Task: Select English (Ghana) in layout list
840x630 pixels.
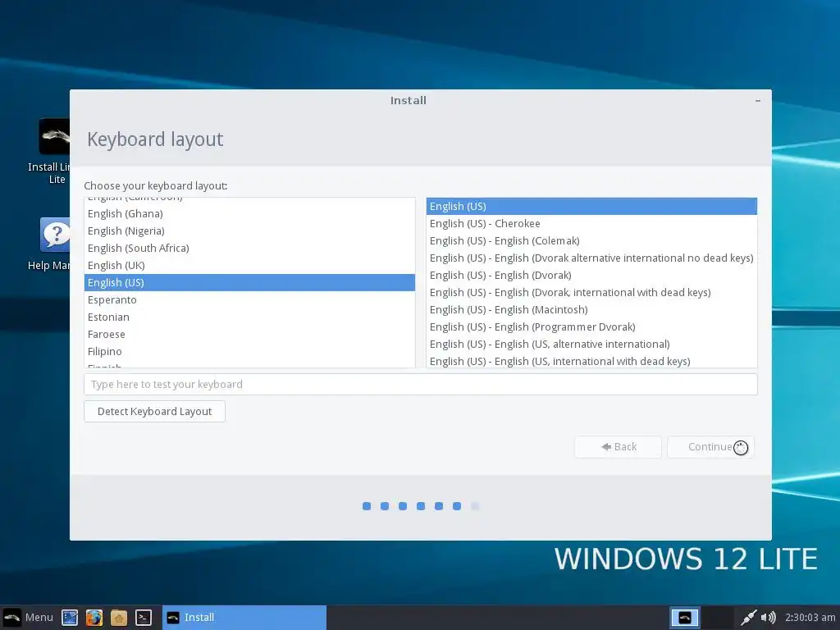Action: (x=249, y=214)
